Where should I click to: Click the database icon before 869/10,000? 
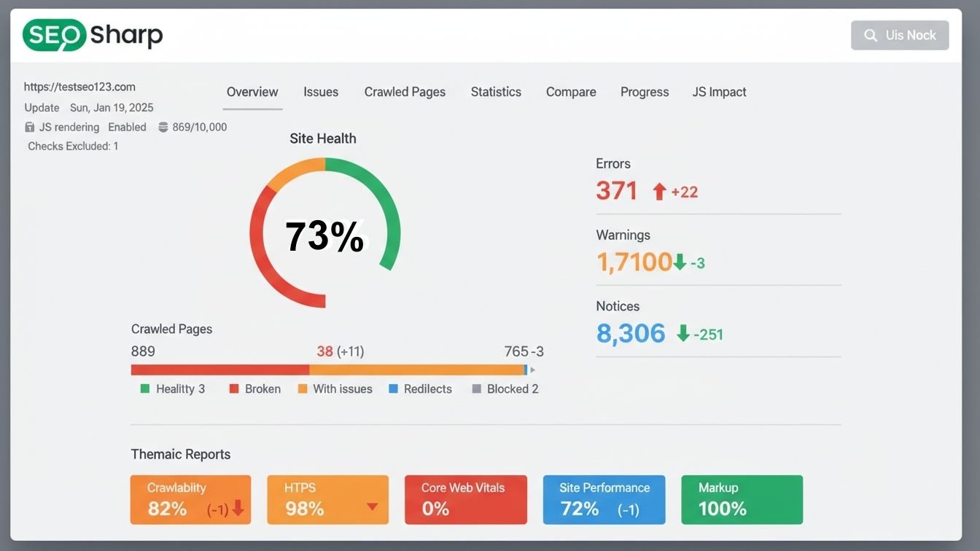click(x=162, y=127)
